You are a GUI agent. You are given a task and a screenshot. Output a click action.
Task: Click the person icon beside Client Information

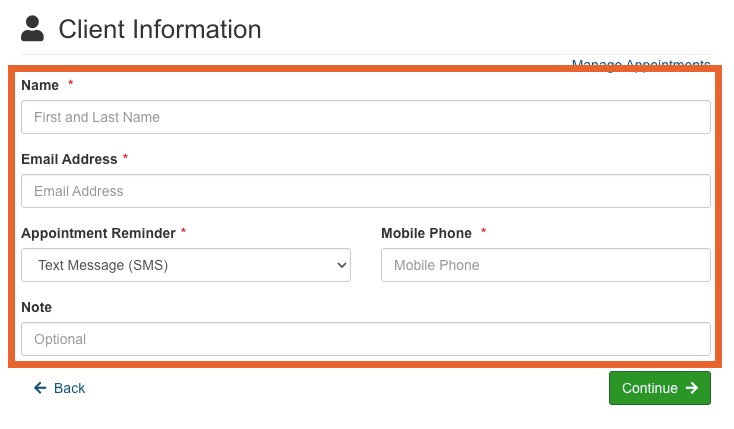point(32,29)
